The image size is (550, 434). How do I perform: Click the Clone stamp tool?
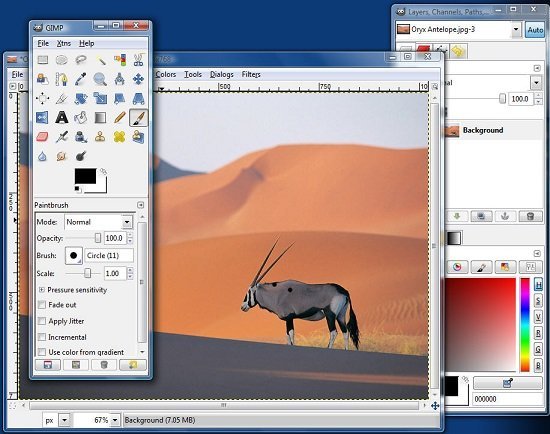[x=100, y=136]
